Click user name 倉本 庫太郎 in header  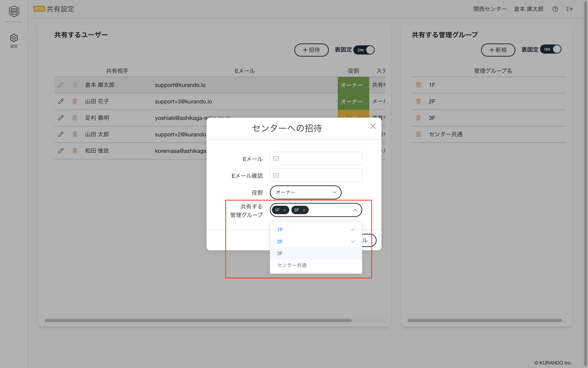point(528,9)
